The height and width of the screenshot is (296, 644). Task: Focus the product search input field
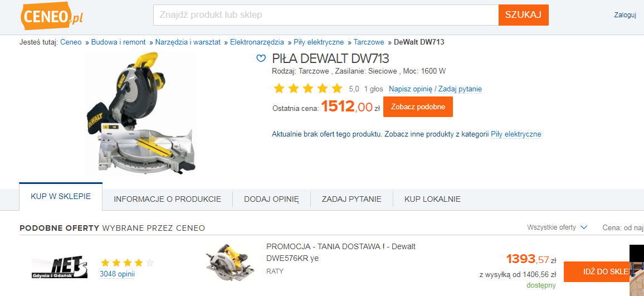point(326,15)
